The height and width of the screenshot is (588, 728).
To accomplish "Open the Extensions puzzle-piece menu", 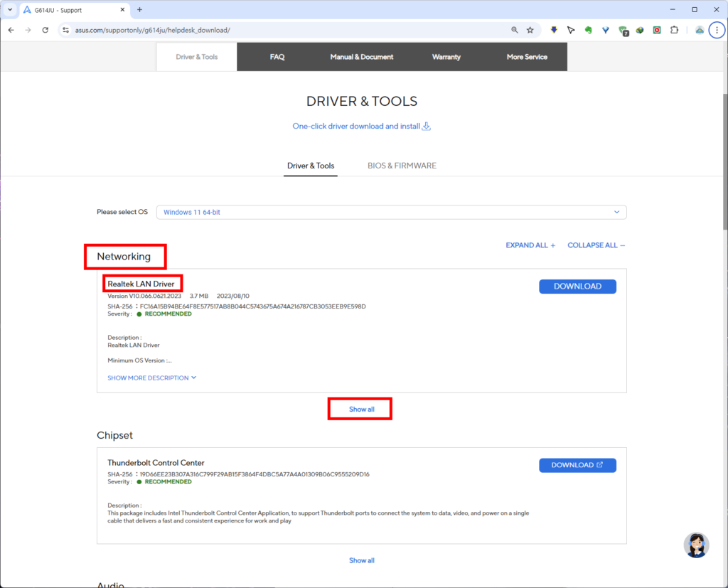I will coord(674,30).
